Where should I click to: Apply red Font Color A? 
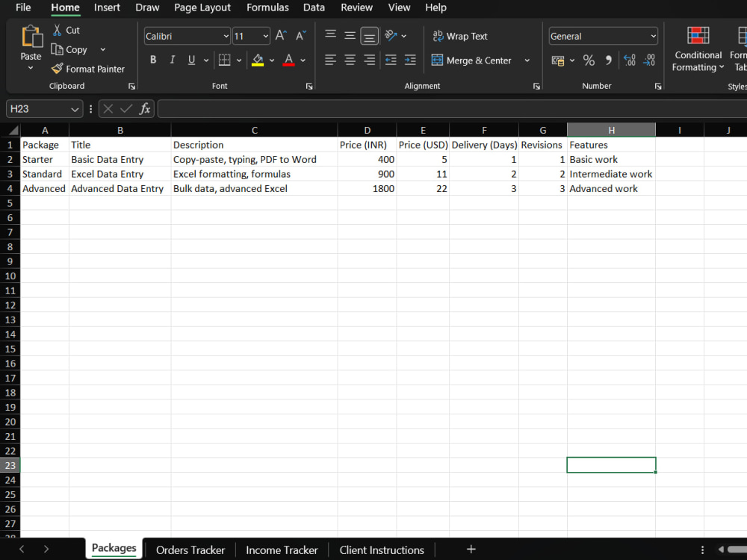[x=288, y=60]
